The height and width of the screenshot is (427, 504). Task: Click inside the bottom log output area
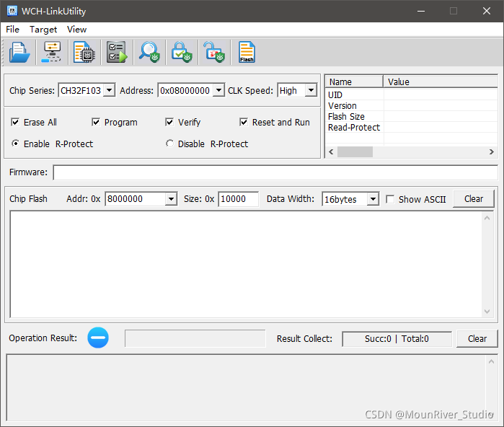click(x=246, y=387)
